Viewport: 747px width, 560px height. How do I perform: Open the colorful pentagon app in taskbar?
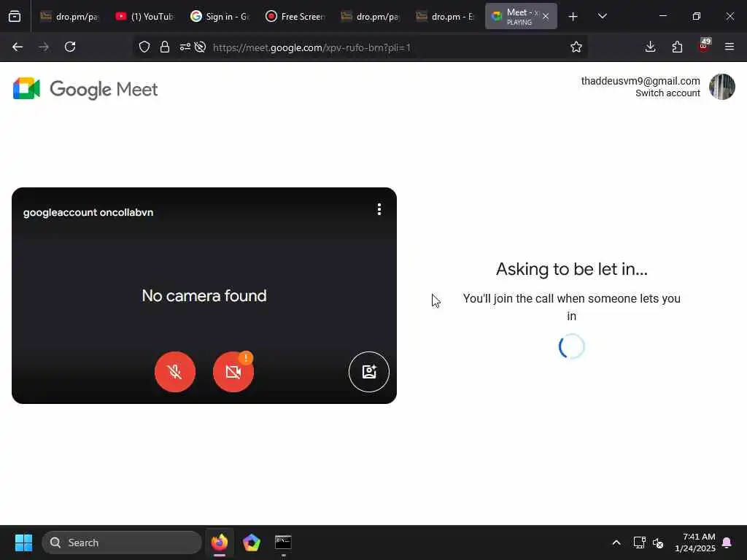(252, 542)
